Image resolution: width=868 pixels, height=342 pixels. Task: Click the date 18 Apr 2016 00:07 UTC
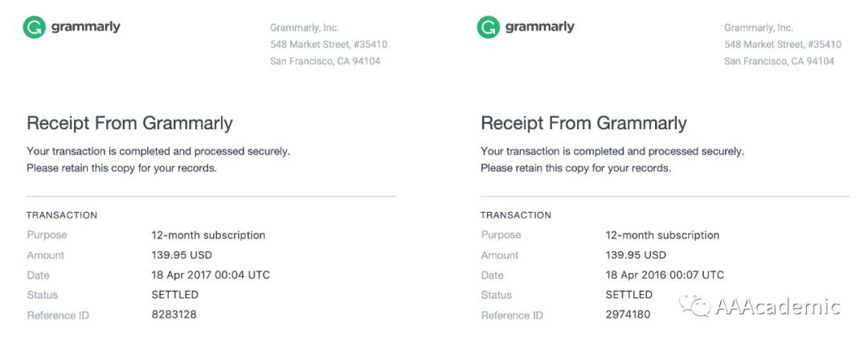pyautogui.click(x=665, y=275)
